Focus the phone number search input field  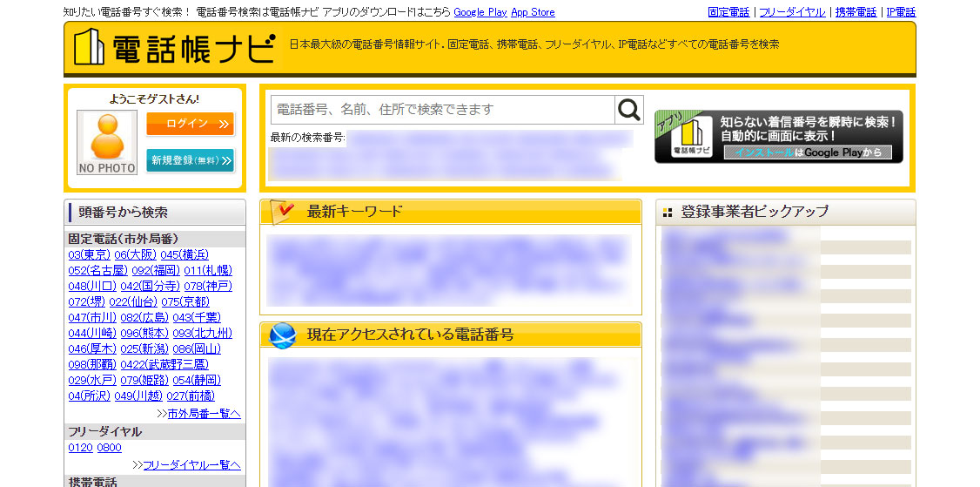[x=442, y=110]
